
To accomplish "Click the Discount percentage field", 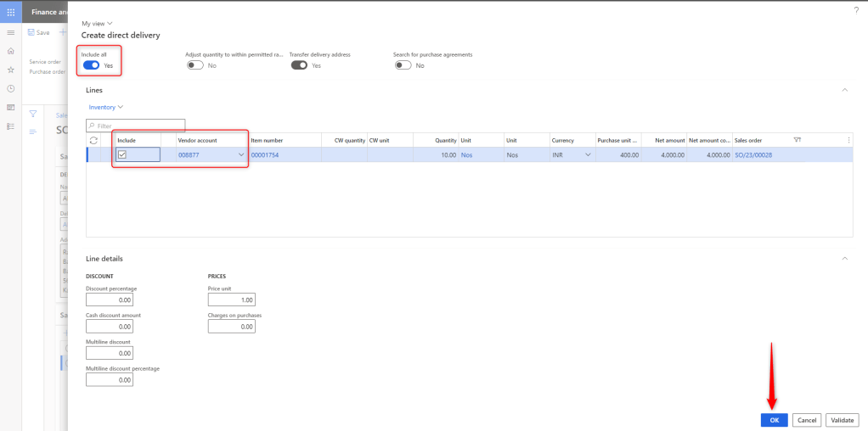I will (x=110, y=299).
